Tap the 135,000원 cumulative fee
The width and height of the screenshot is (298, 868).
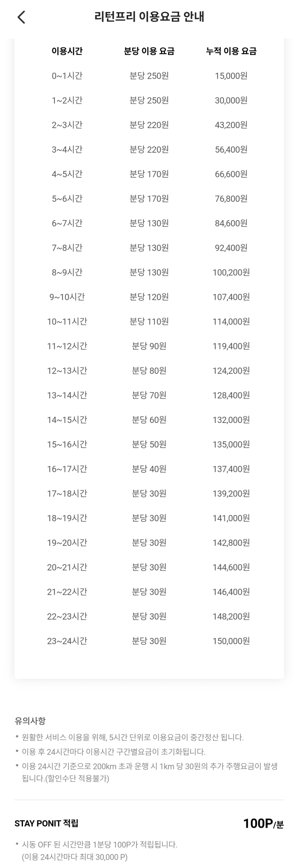pos(231,444)
